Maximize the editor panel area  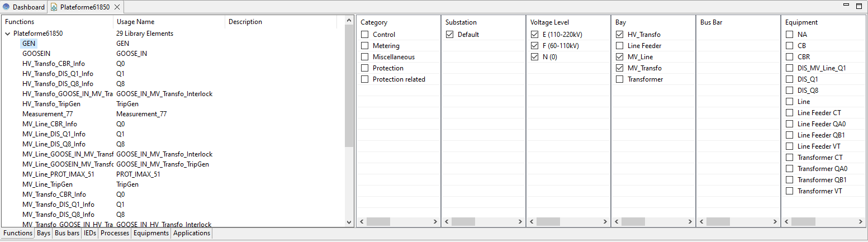pyautogui.click(x=858, y=6)
